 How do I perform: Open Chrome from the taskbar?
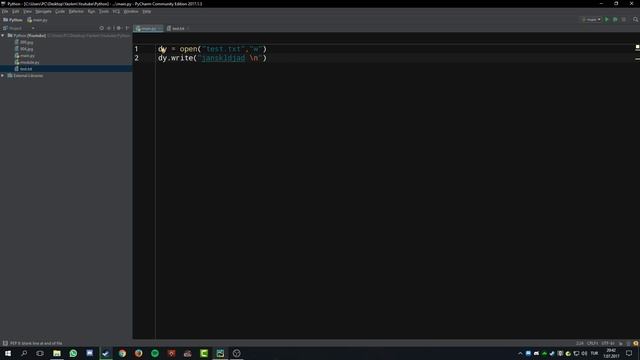point(122,353)
